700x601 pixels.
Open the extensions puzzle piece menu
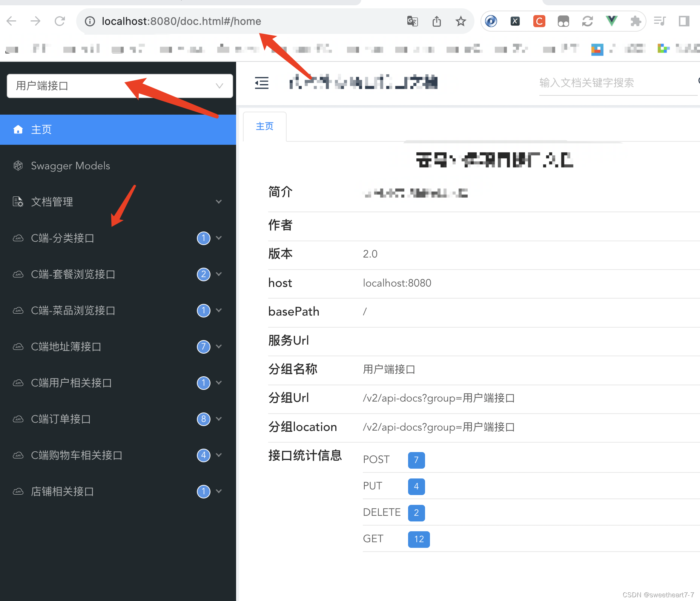coord(636,21)
